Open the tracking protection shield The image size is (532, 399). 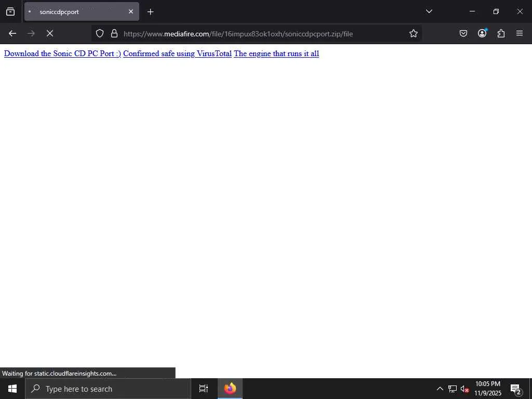(x=99, y=33)
